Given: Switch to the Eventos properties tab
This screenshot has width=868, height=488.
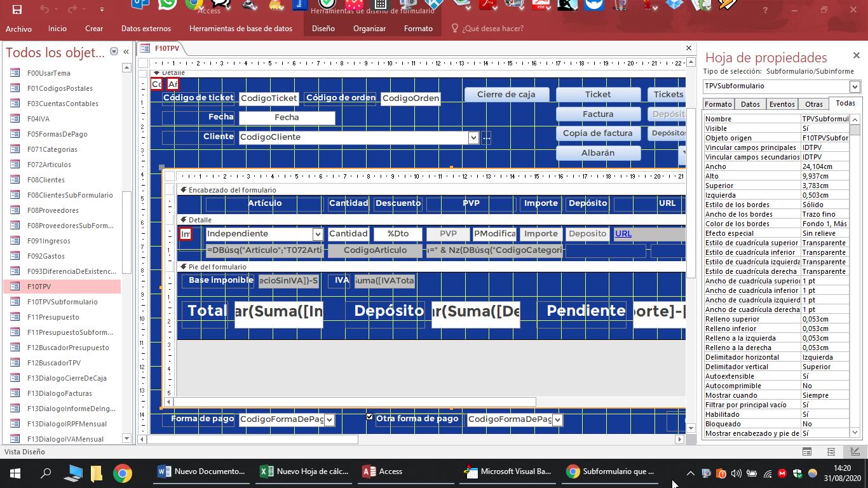Looking at the screenshot, I should point(782,104).
